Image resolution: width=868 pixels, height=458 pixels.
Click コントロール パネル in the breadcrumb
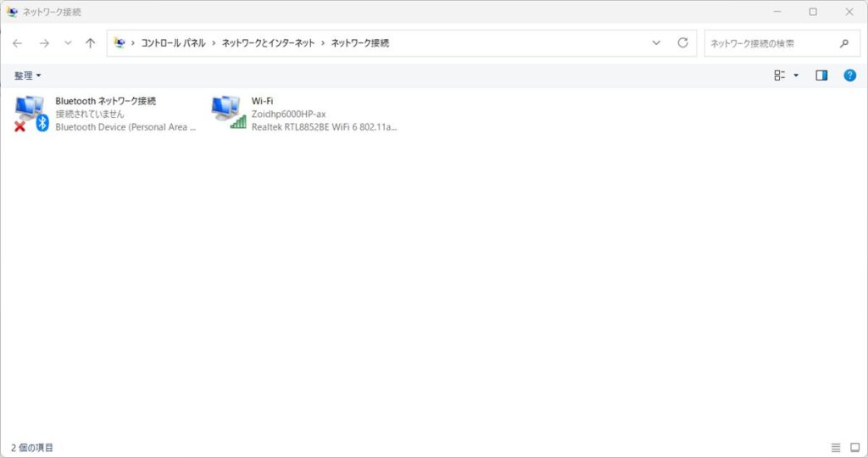(x=172, y=43)
